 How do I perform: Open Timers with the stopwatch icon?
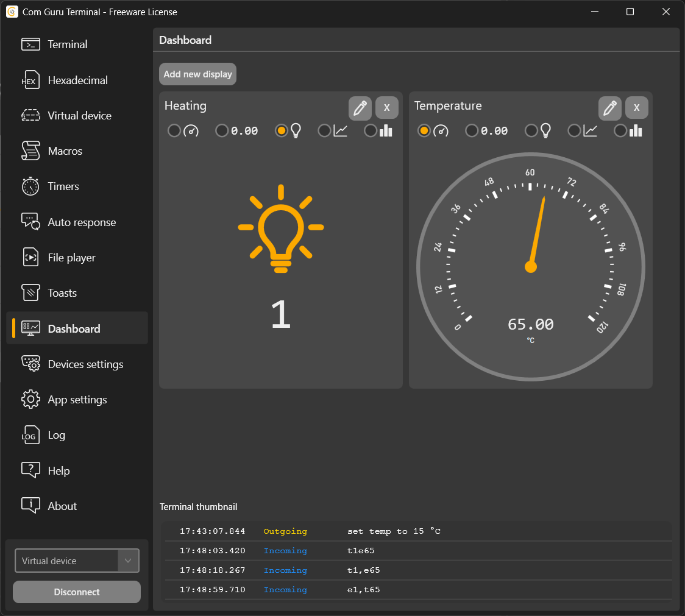click(30, 186)
